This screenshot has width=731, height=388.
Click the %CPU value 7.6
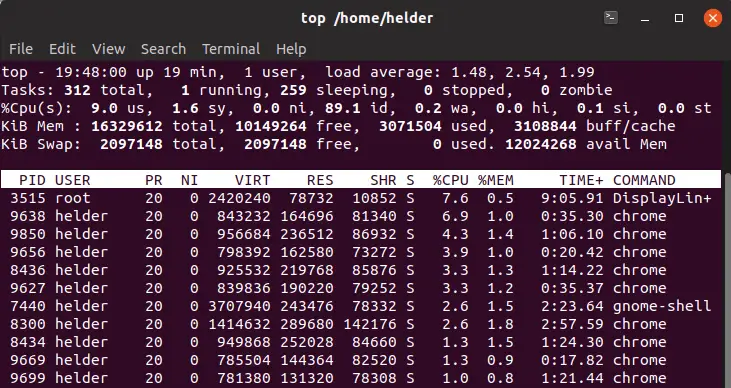(455, 198)
